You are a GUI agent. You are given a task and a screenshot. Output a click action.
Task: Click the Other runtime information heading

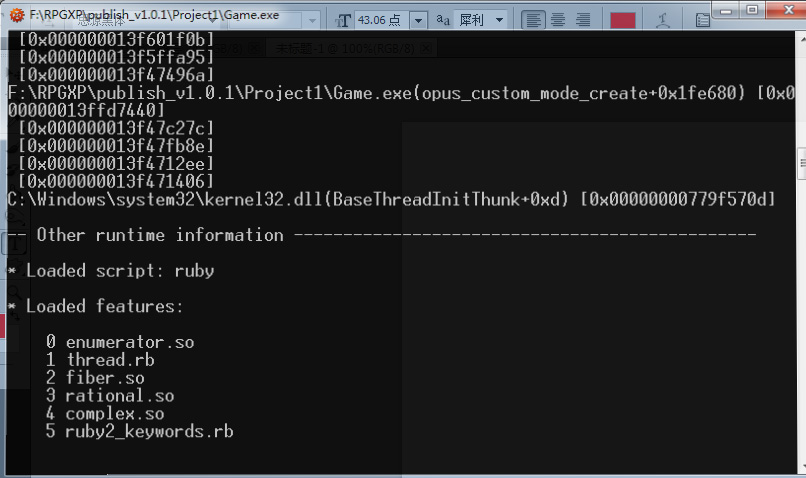pos(160,235)
